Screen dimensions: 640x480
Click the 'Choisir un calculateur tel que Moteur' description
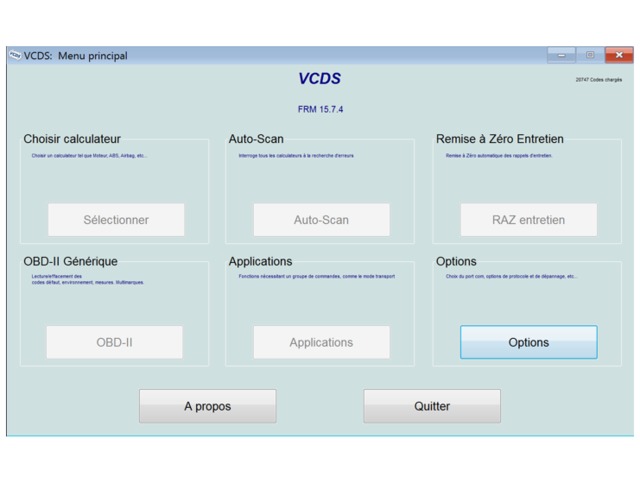(89, 156)
